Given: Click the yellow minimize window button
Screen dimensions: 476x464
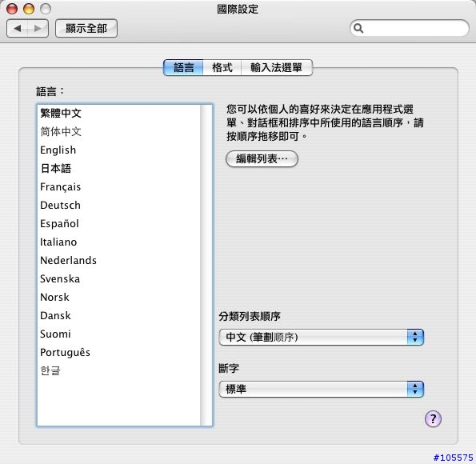Looking at the screenshot, I should pos(29,9).
